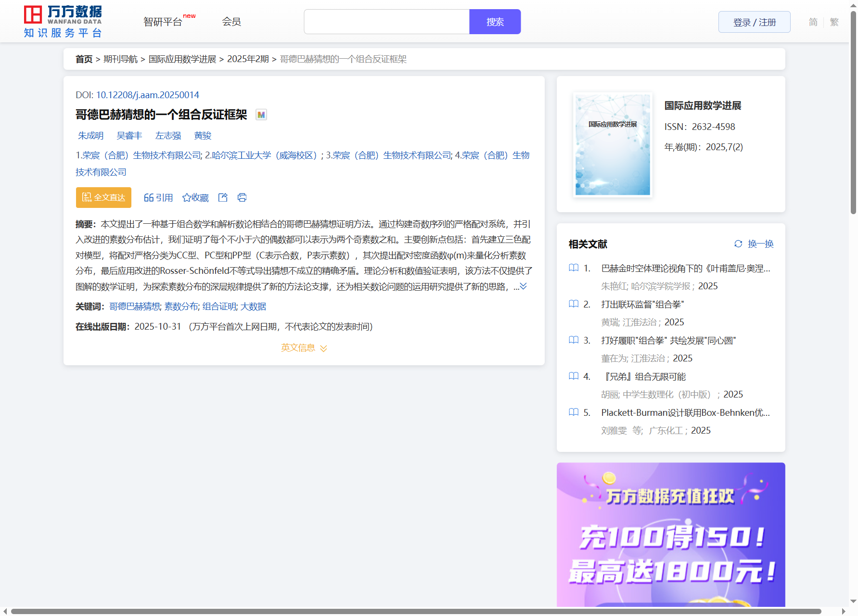Viewport: 858px width, 616px height.
Task: Click the share icon beside 收藏
Action: pos(223,197)
